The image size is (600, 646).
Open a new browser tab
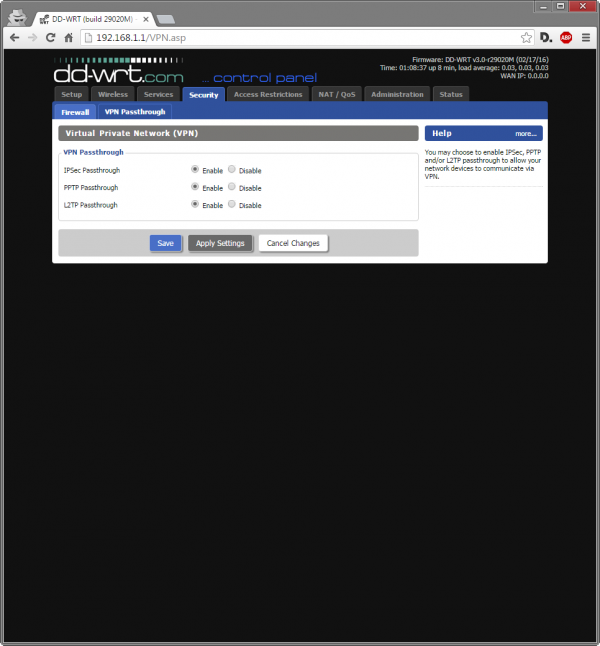[166, 18]
